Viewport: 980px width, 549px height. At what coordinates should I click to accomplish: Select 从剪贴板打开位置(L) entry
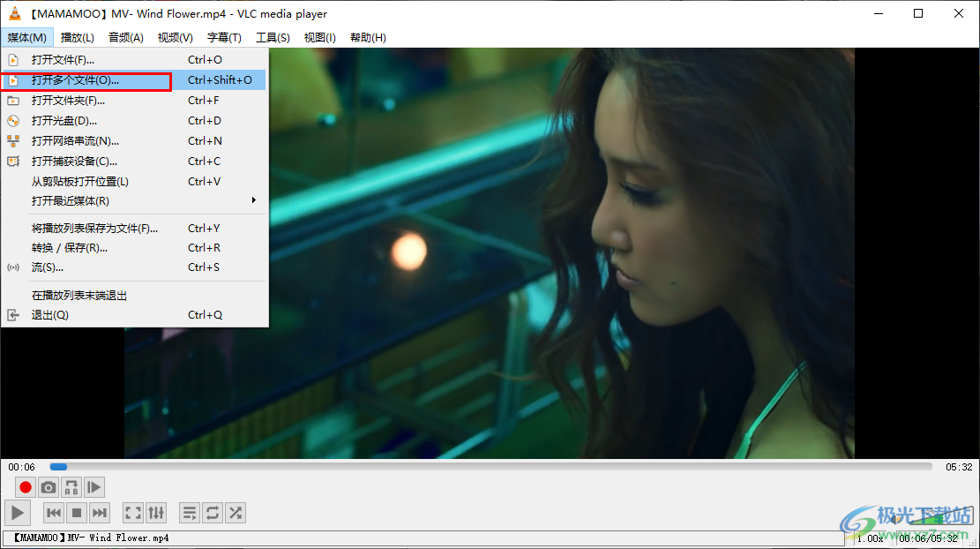click(x=134, y=181)
